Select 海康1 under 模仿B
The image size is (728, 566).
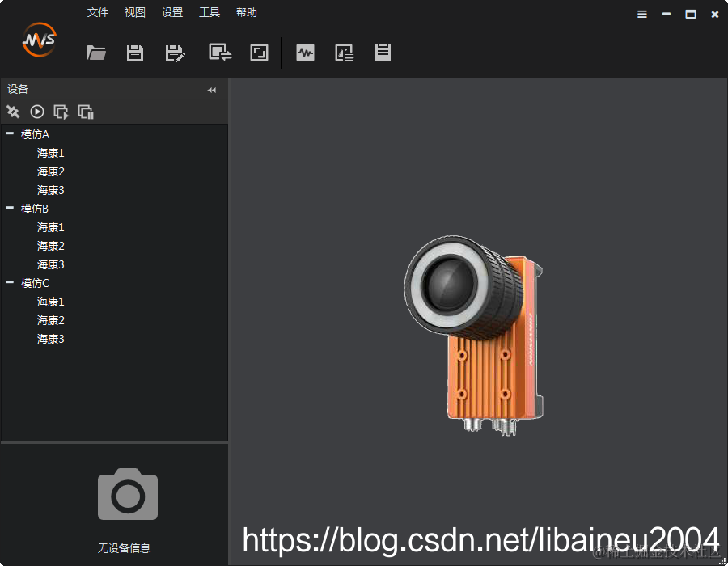51,227
